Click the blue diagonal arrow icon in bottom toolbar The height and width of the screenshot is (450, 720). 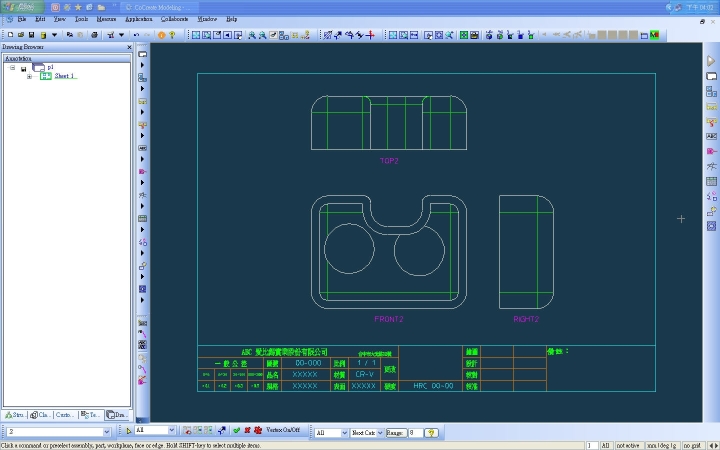(222, 430)
